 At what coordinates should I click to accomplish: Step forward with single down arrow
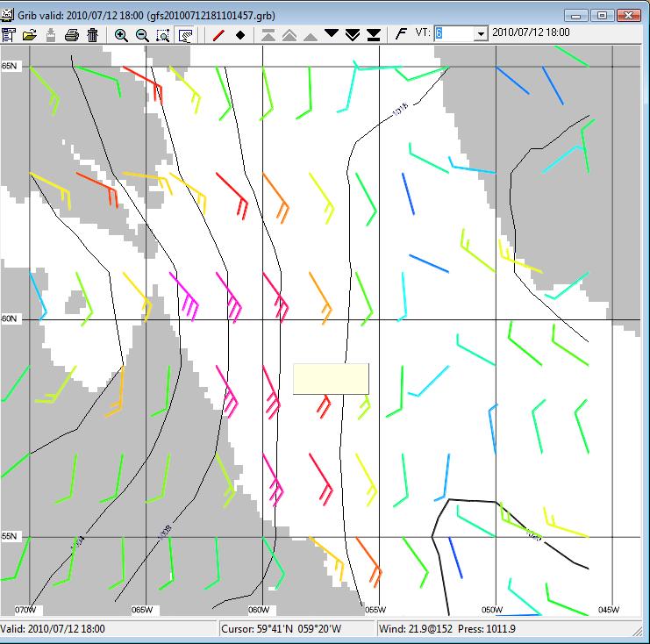coord(332,34)
